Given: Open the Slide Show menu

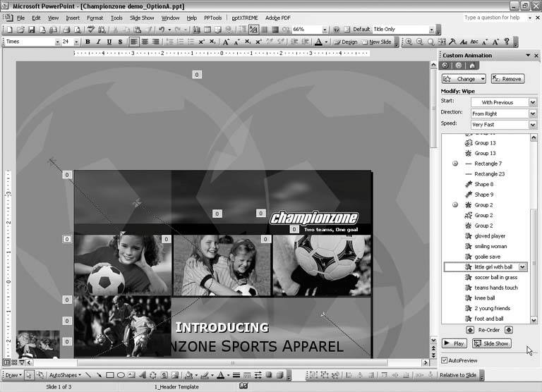Looking at the screenshot, I should click(x=142, y=18).
